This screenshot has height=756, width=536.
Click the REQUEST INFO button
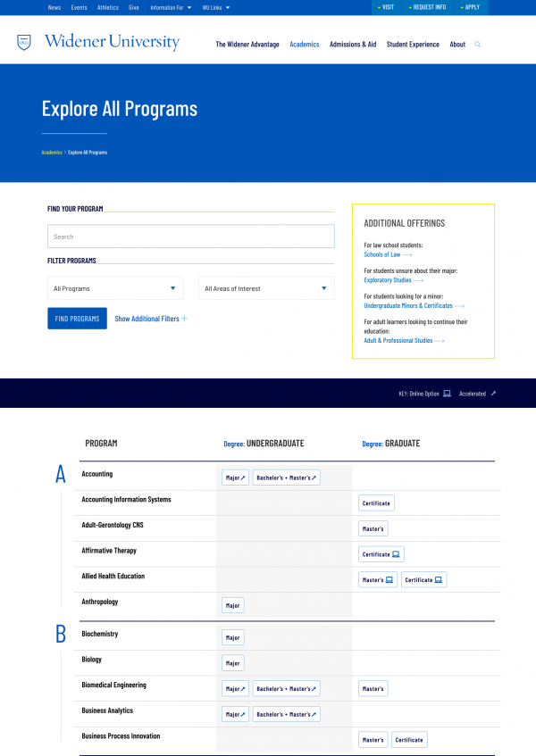427,7
